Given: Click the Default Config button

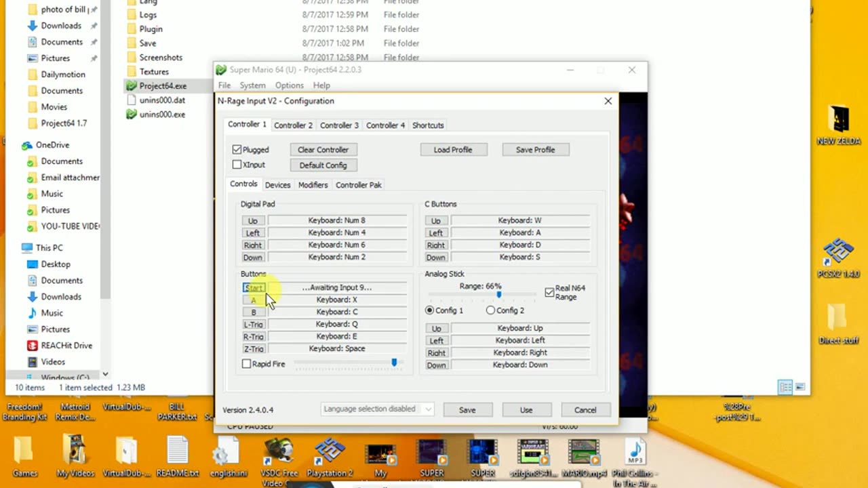Looking at the screenshot, I should coord(323,165).
